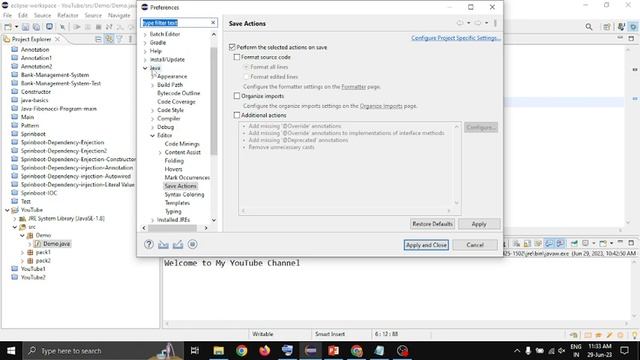Expand the Code Style node
640x360 pixels.
tap(153, 110)
